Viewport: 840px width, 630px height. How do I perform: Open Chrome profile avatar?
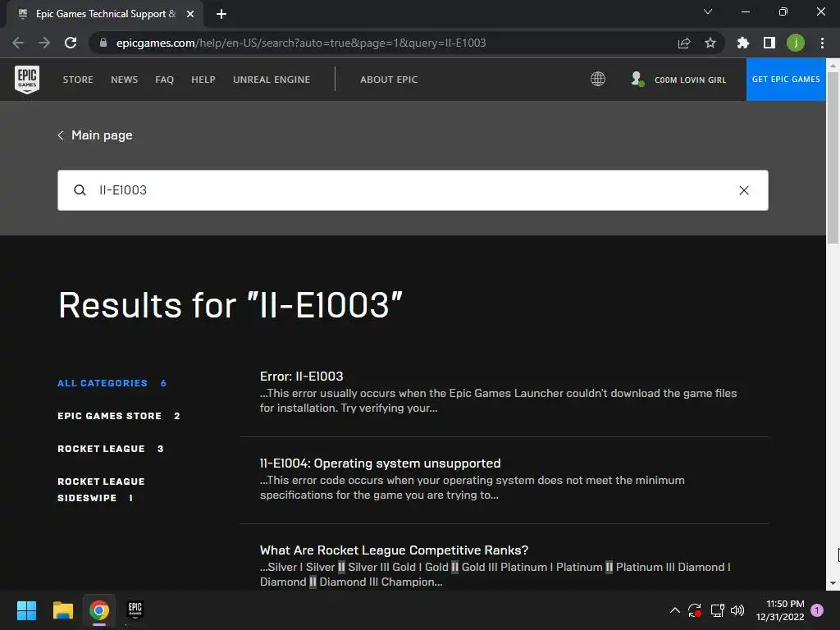coord(796,43)
